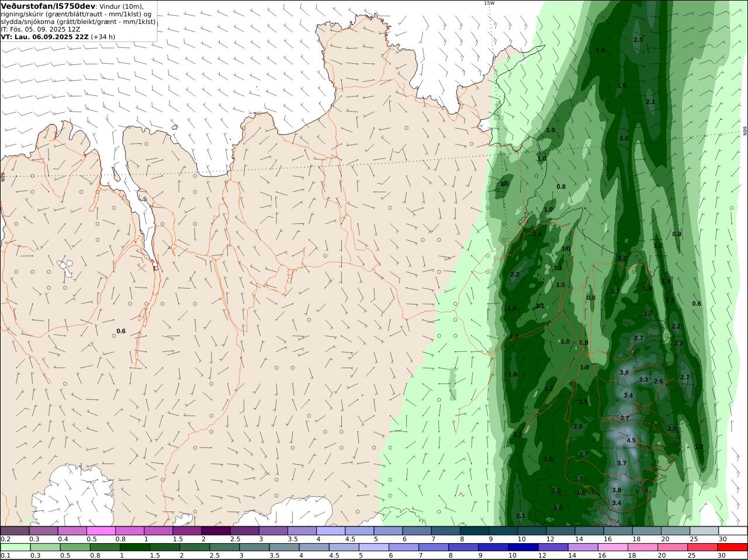Image resolution: width=748 pixels, height=560 pixels.
Task: Select the dark teal swatch above 9 in the upper scale
Action: (x=503, y=531)
